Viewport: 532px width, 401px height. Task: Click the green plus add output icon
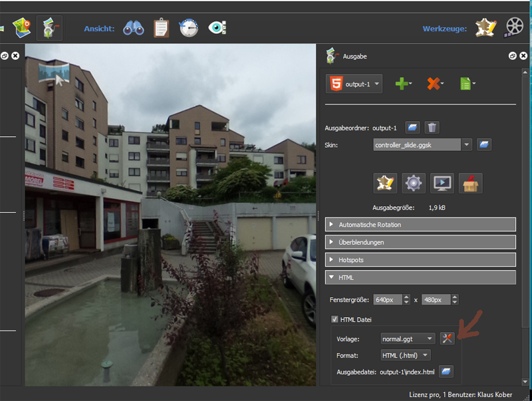402,84
